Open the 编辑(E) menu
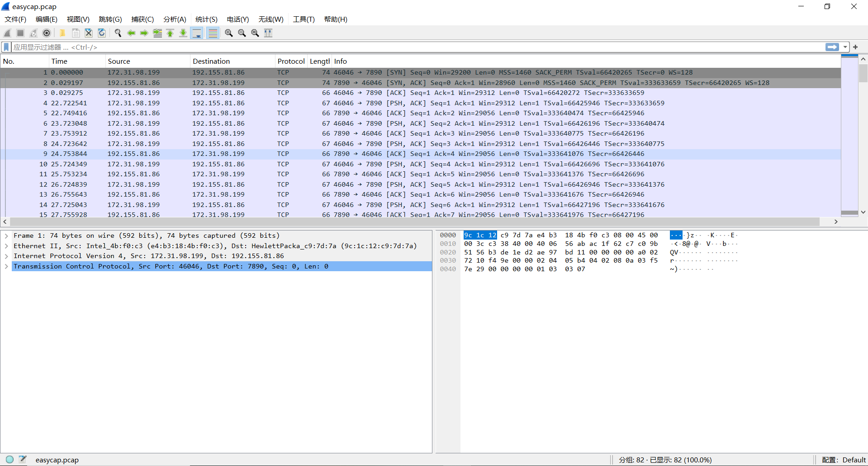 click(x=47, y=19)
